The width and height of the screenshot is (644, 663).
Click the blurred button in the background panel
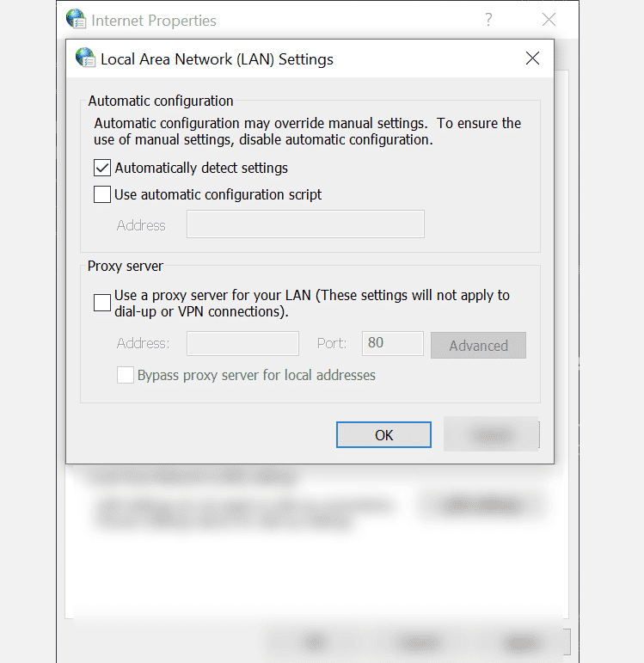click(x=481, y=505)
